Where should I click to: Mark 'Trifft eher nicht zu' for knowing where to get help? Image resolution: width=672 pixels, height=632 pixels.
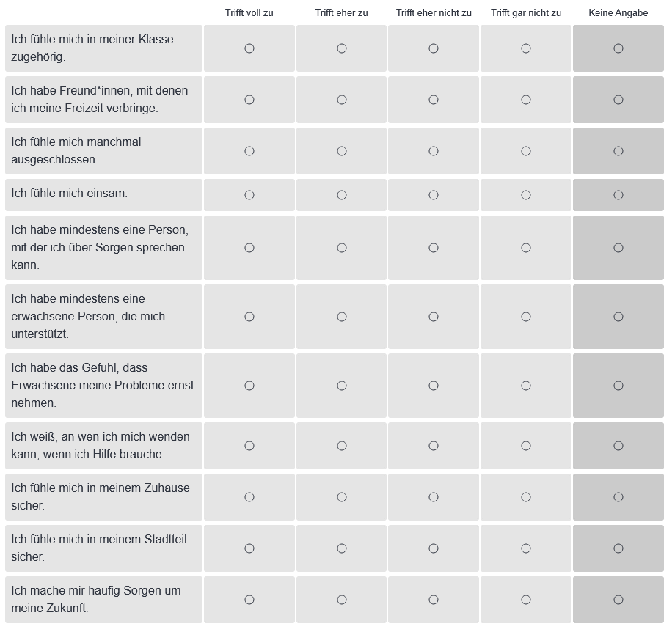click(434, 446)
